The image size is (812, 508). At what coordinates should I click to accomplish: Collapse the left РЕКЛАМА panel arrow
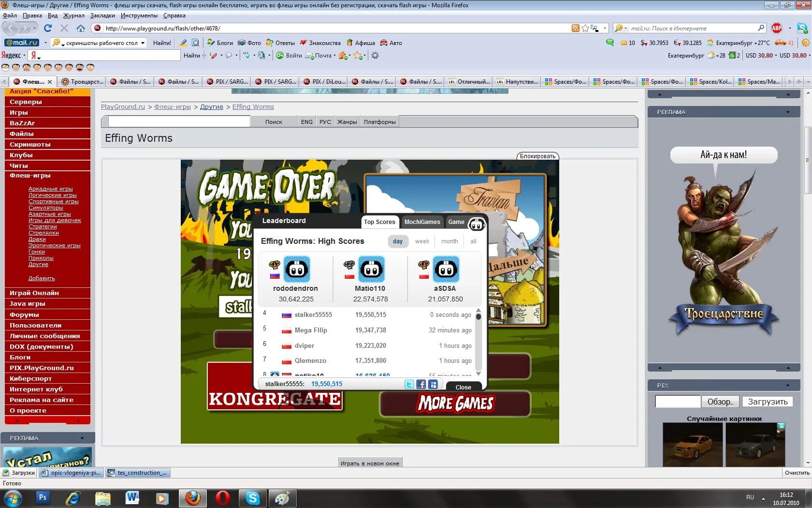click(x=82, y=438)
